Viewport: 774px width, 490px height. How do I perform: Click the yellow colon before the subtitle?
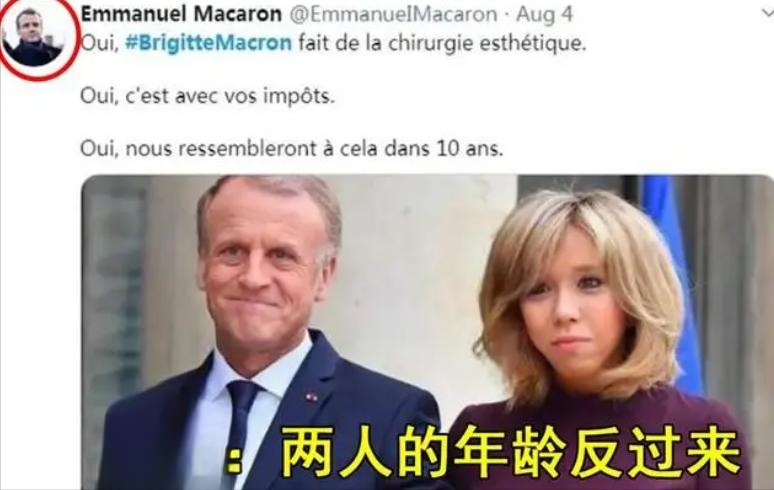[x=234, y=460]
